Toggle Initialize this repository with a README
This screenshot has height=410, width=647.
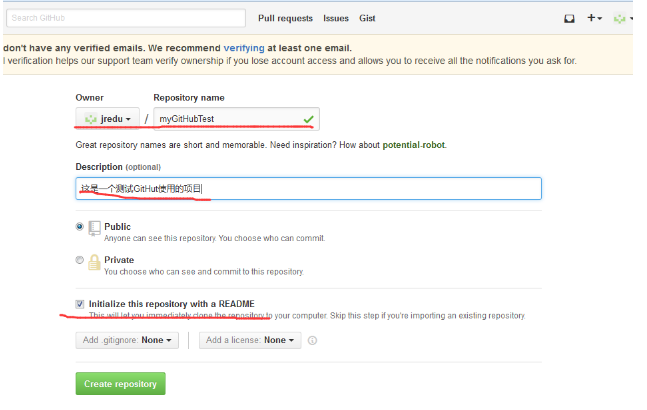(80, 304)
